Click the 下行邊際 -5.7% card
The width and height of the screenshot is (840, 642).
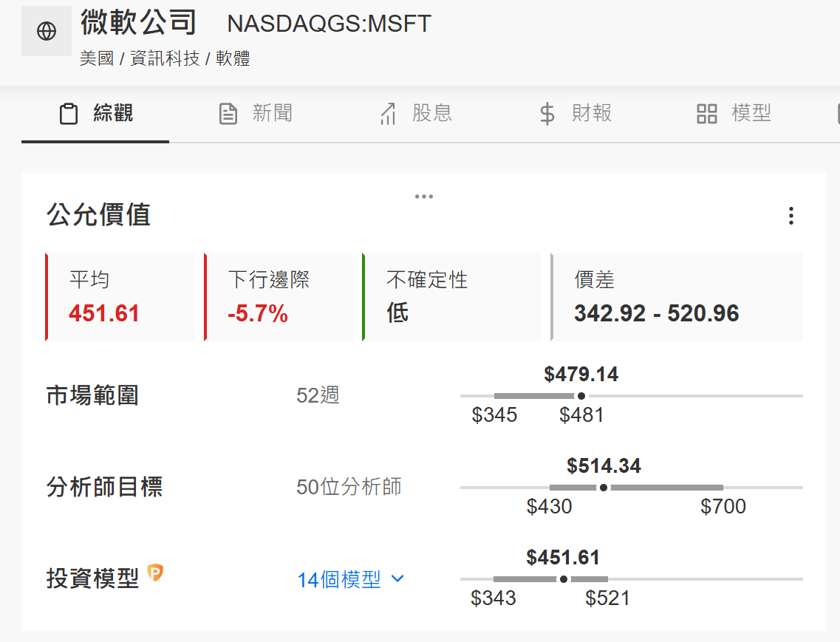[279, 297]
